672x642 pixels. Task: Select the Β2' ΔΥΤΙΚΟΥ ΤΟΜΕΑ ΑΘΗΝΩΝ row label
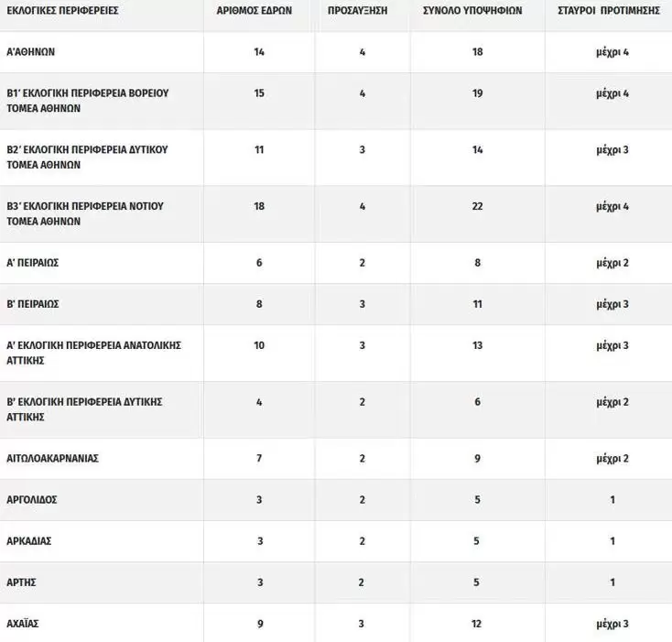pyautogui.click(x=87, y=158)
